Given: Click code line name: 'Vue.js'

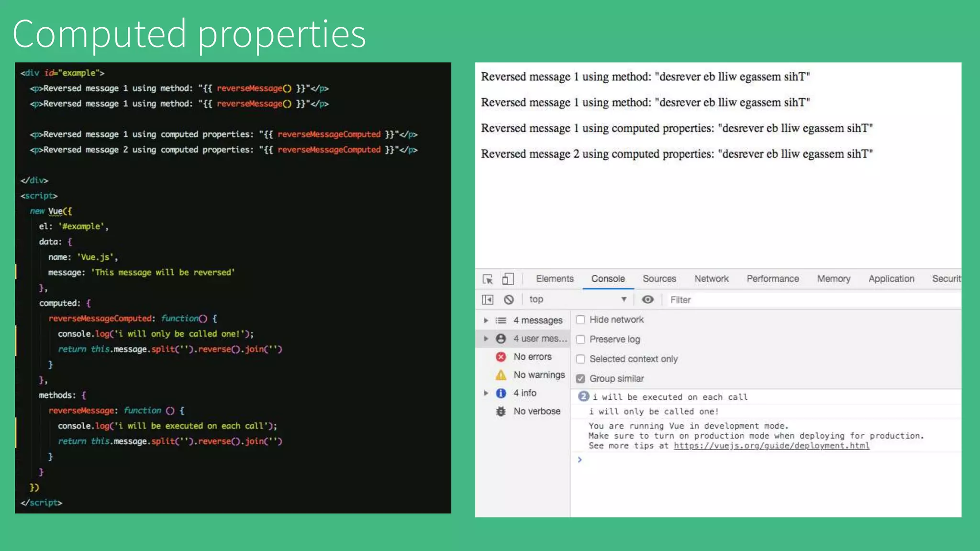Looking at the screenshot, I should [x=83, y=257].
